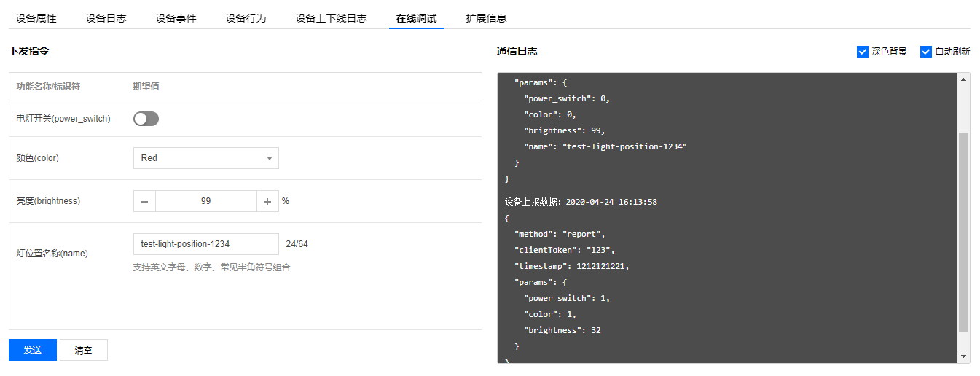
Task: Click the log line "timestamp": 1212121221
Action: coord(571,266)
